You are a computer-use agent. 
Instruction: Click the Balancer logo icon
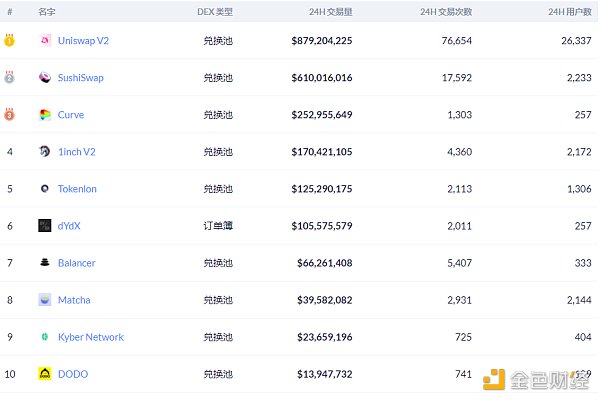(45, 263)
